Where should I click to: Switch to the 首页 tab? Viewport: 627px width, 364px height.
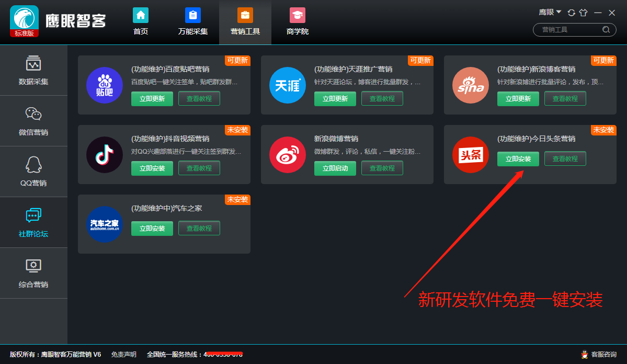140,22
